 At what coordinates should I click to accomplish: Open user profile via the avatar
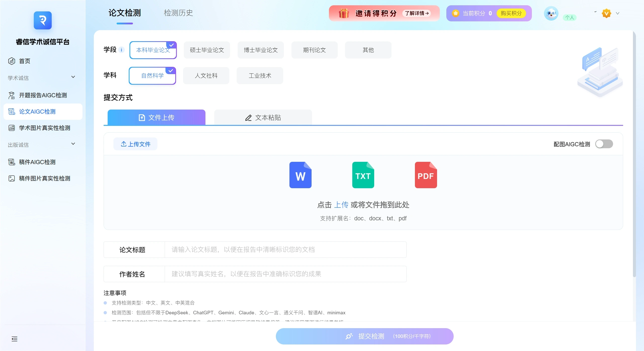[551, 13]
